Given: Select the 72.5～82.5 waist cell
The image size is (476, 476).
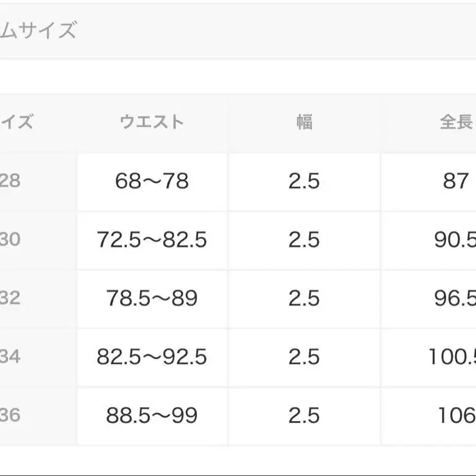Looking at the screenshot, I should click(x=152, y=240).
